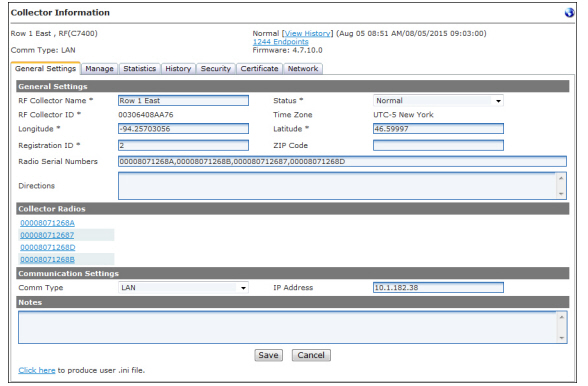Click the Communication Settings section header
The width and height of the screenshot is (588, 386).
click(x=292, y=273)
